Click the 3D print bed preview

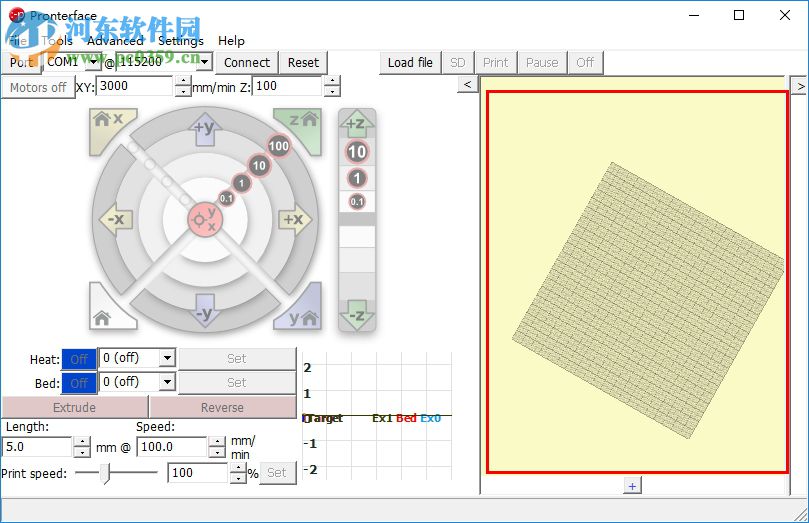tap(637, 282)
